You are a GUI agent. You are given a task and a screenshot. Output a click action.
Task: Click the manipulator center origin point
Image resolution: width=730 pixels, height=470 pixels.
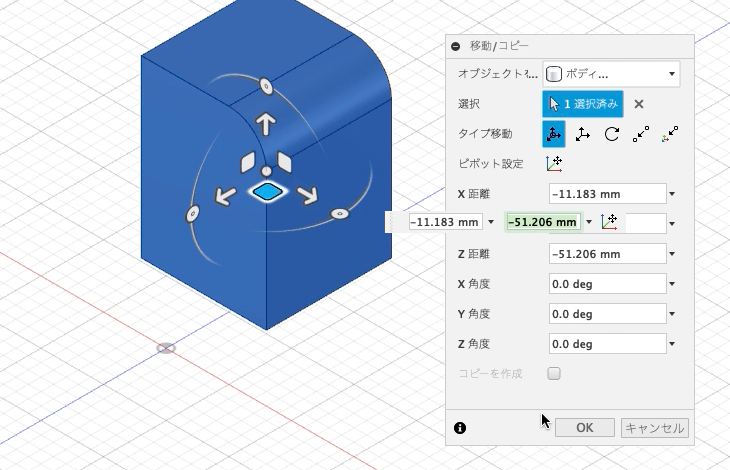click(x=266, y=171)
